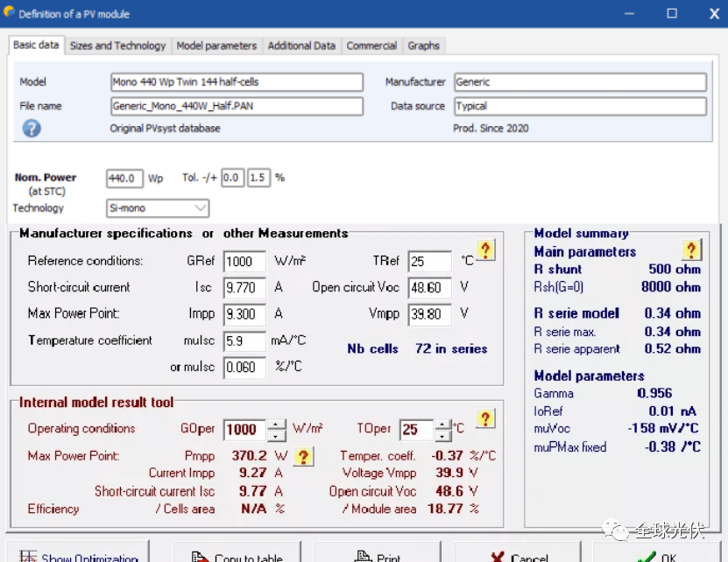Click the Nom. Power input field
728x562 pixels.
click(124, 179)
